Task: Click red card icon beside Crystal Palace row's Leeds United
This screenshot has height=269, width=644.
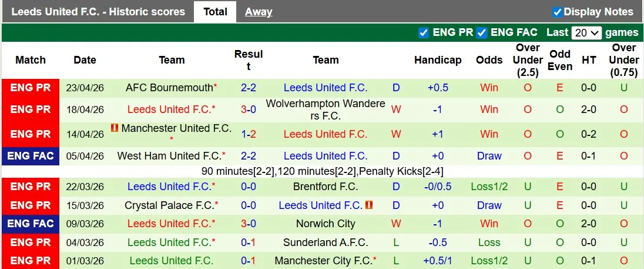Action: [369, 205]
